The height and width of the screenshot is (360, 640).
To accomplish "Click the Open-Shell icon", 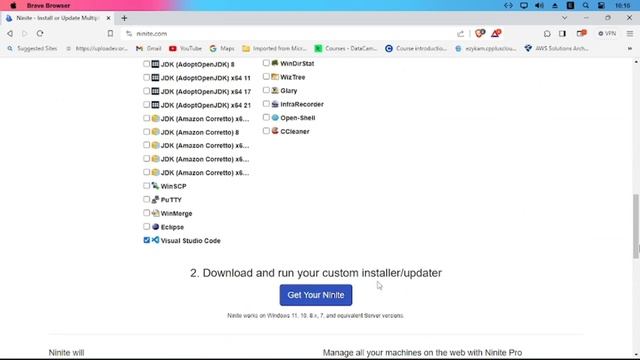I will coord(275,118).
